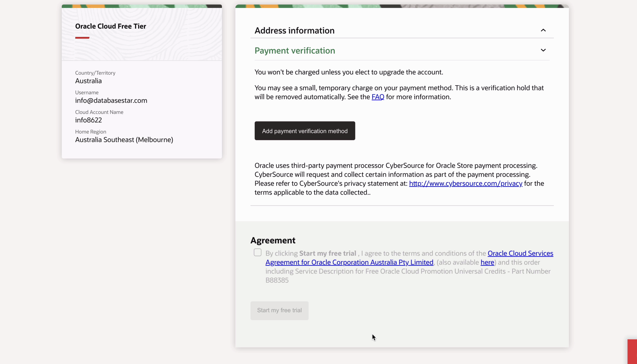This screenshot has width=637, height=364.
Task: Toggle the Payment verification chevron arrow
Action: coord(543,50)
